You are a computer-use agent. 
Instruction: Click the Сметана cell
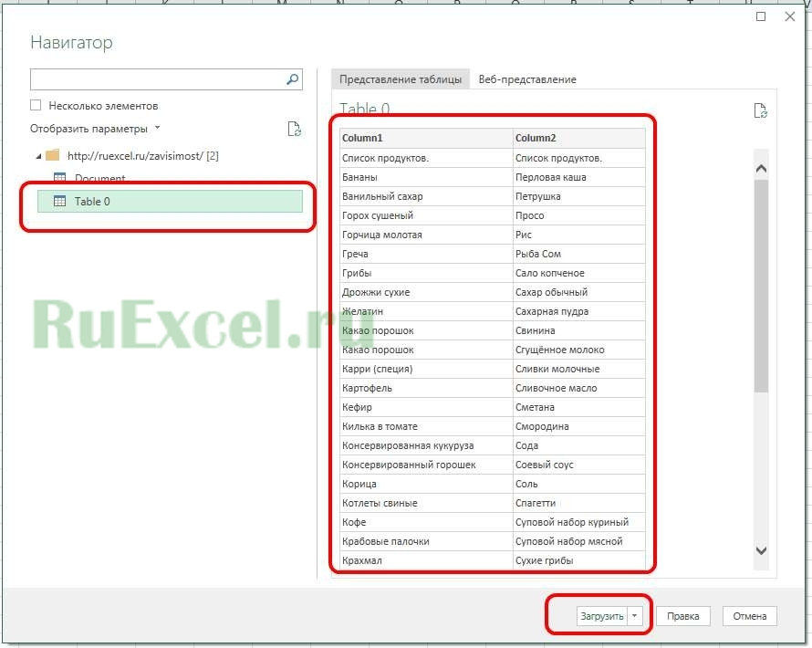point(579,407)
